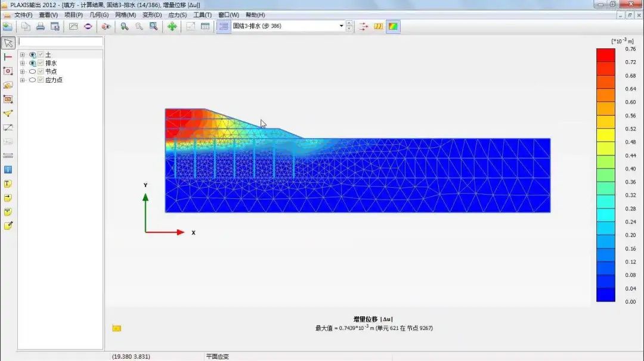The height and width of the screenshot is (361, 644).
Task: Expand the 排水 tree node
Action: tap(23, 63)
